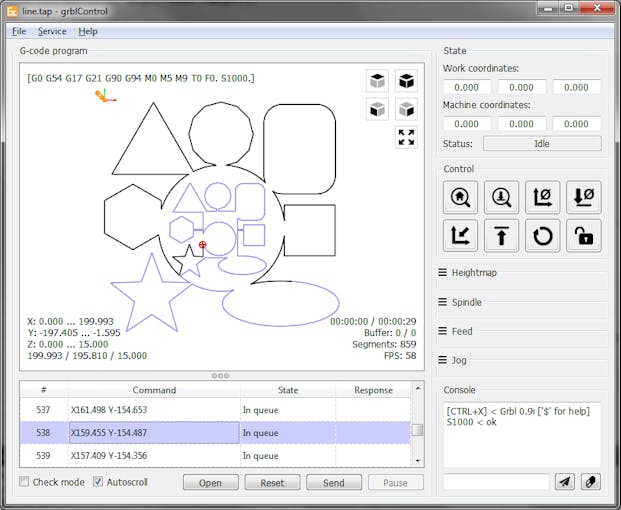Send the console command with the arrow button
Screen dimensions: 621x510
[x=565, y=482]
